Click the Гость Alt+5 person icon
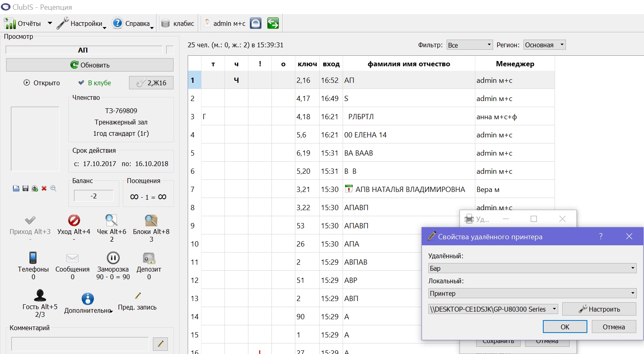The width and height of the screenshot is (644, 354). tap(40, 295)
